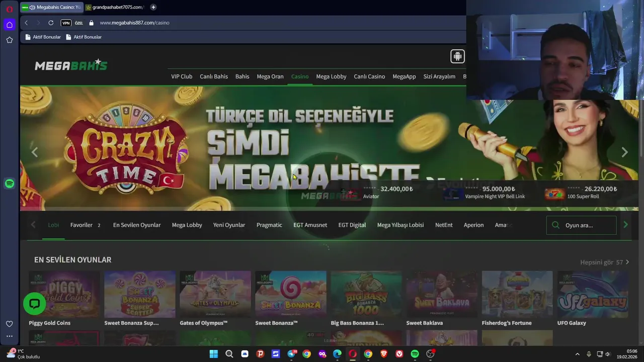Image resolution: width=644 pixels, height=362 pixels.
Task: Open 100 Super Roll winner entry
Action: [581, 193]
